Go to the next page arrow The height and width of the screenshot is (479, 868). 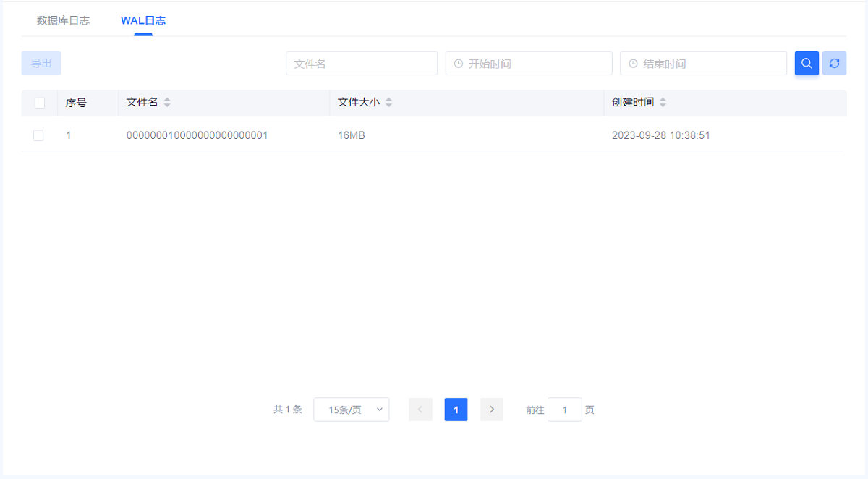coord(492,410)
